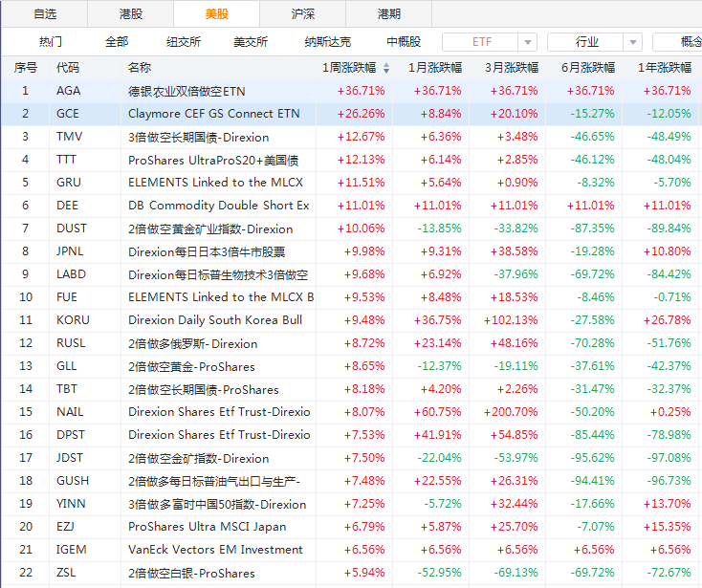Screen dimensions: 702x588
Task: Sort by 6月涨跌幅 column header
Action: coord(588,68)
